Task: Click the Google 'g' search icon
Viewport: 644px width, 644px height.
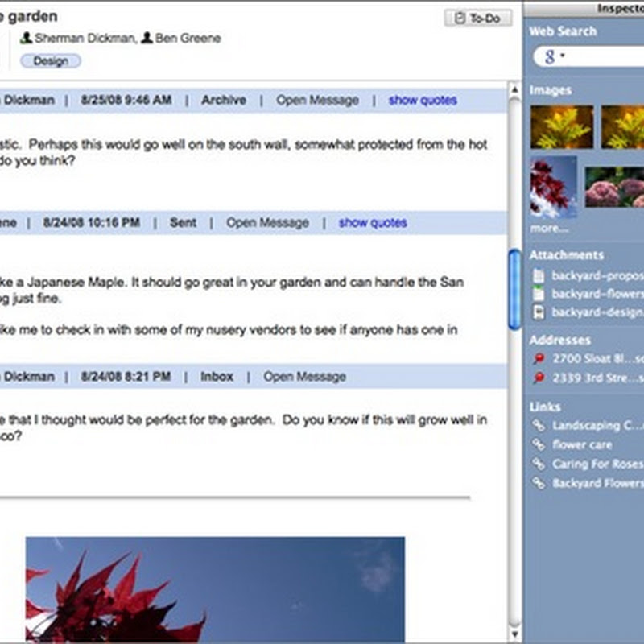Action: [550, 56]
